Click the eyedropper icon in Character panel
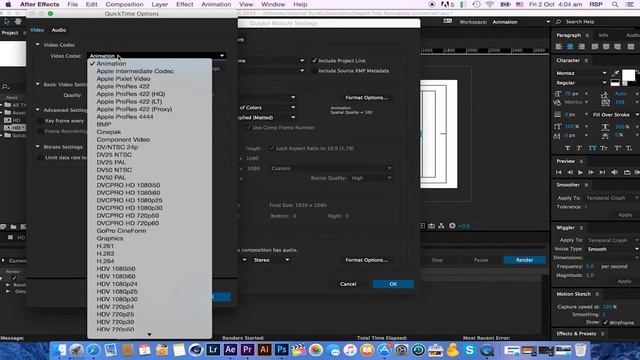The height and width of the screenshot is (360, 640). [x=616, y=73]
